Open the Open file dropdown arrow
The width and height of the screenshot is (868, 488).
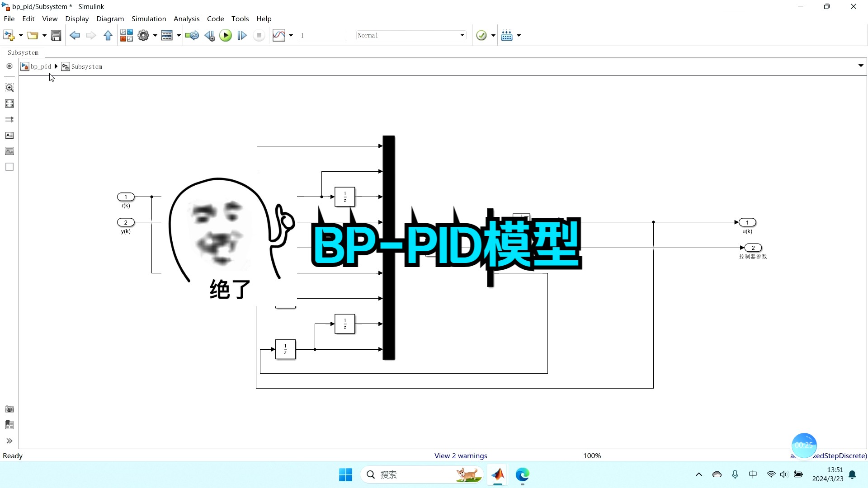[44, 35]
